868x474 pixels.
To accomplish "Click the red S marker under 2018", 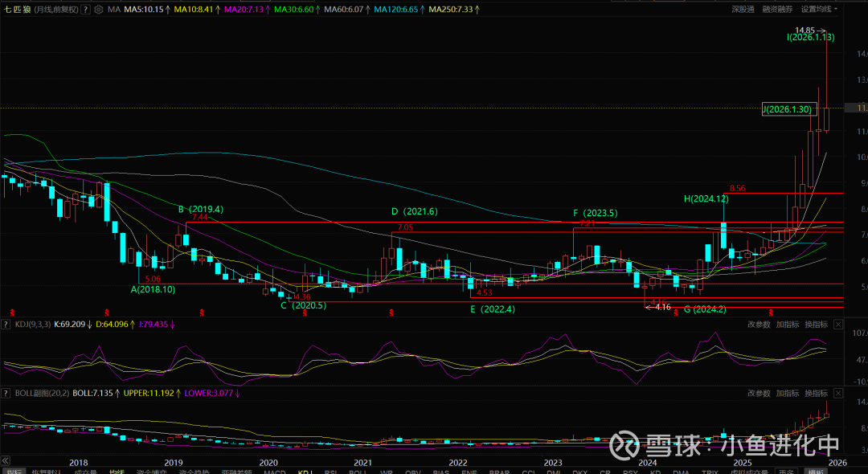I will 106,311.
